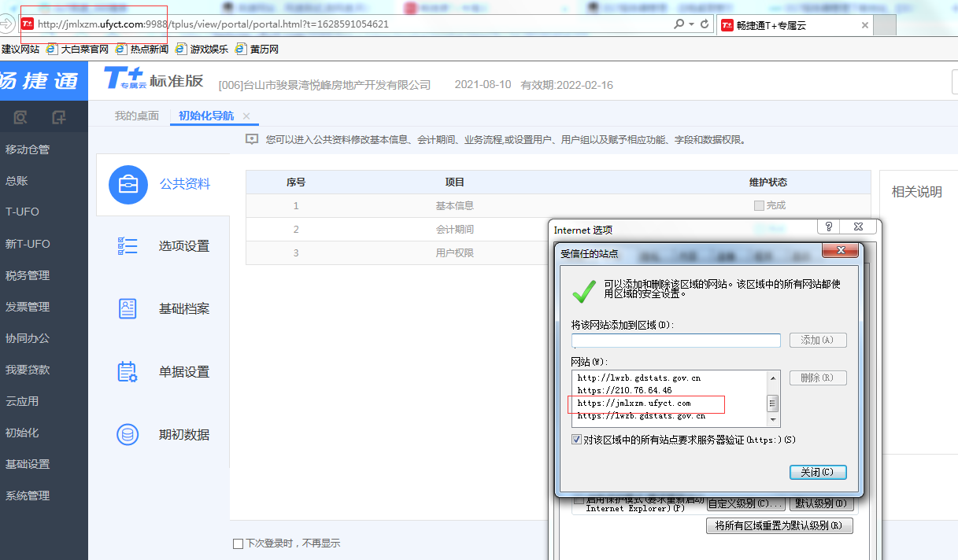This screenshot has height=560, width=958.
Task: Toggle the 完成 checkbox for 基本信息
Action: tap(759, 206)
